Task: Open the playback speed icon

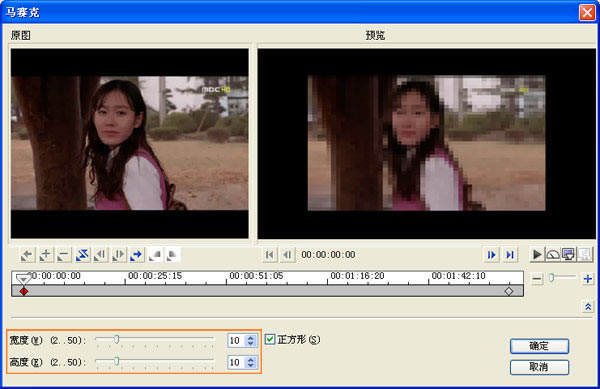Action: [553, 254]
